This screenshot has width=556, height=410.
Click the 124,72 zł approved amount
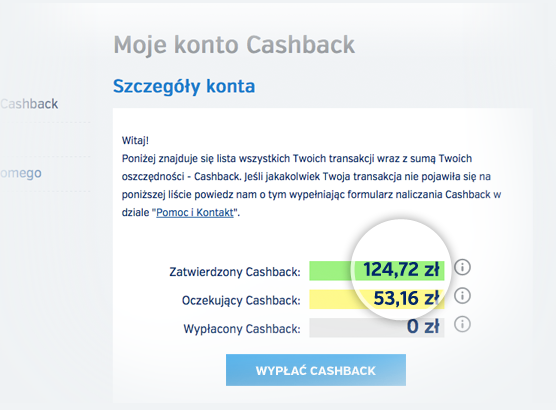point(401,270)
